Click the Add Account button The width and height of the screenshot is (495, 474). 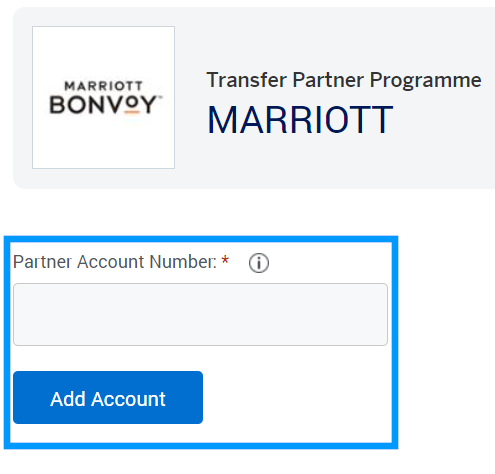click(x=108, y=397)
